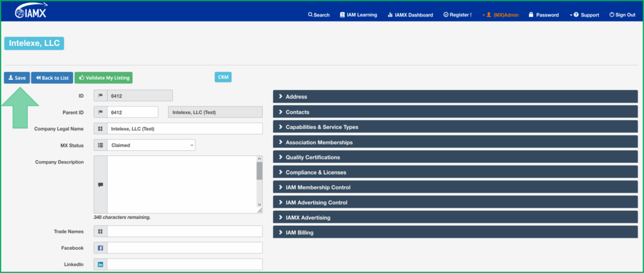
Task: Click Back to List button
Action: click(x=52, y=77)
